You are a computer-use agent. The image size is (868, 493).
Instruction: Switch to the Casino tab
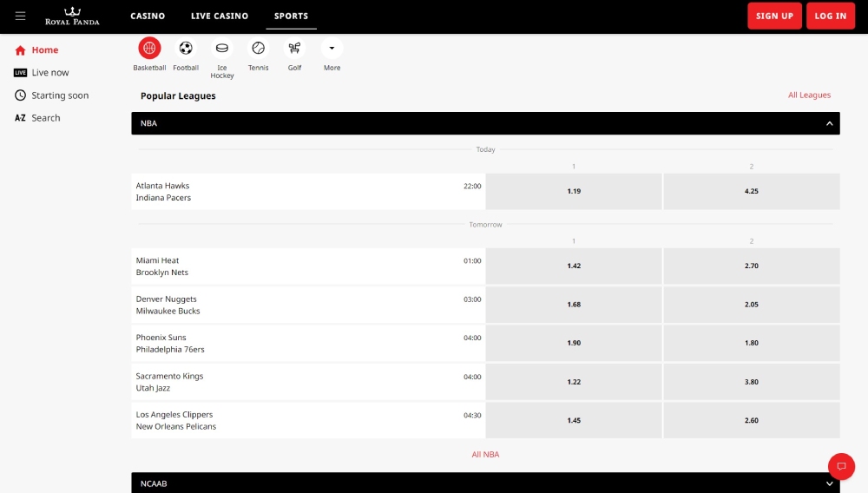148,16
